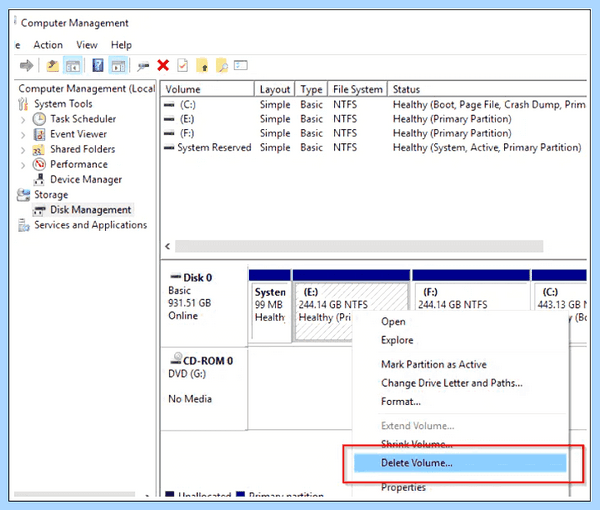Screen dimensions: 600x510
Task: Toggle Show/Hide Action Pane toolbar icon
Action: coord(118,66)
